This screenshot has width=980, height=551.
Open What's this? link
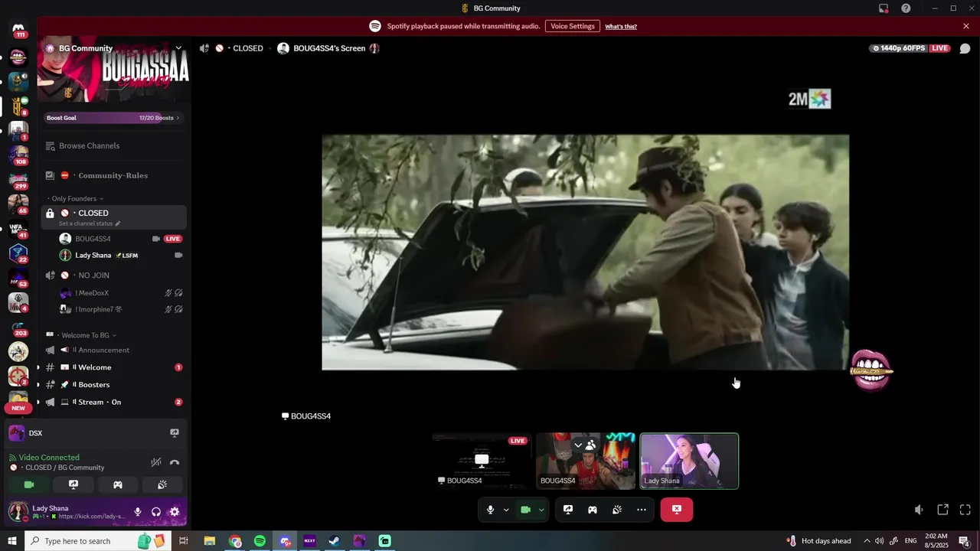click(x=621, y=26)
